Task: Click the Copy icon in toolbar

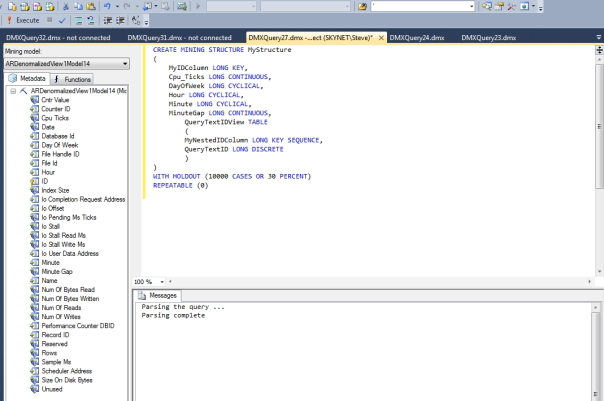Action: coord(77,6)
